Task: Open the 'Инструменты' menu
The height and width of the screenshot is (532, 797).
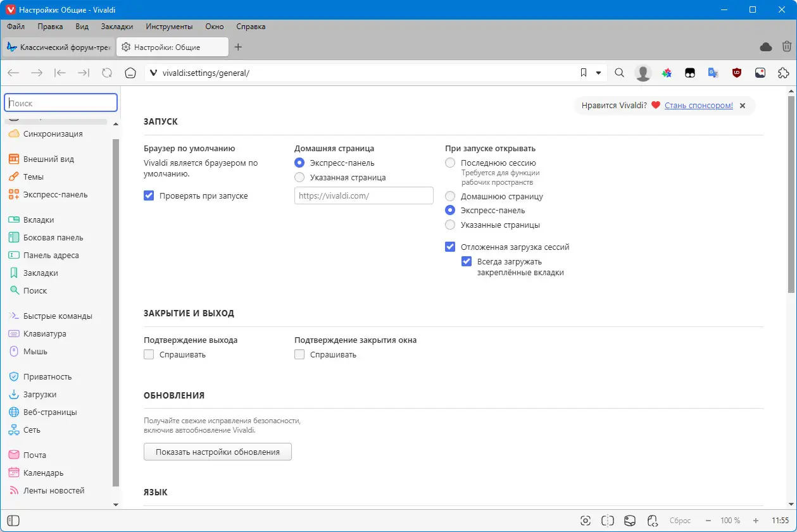Action: (169, 27)
